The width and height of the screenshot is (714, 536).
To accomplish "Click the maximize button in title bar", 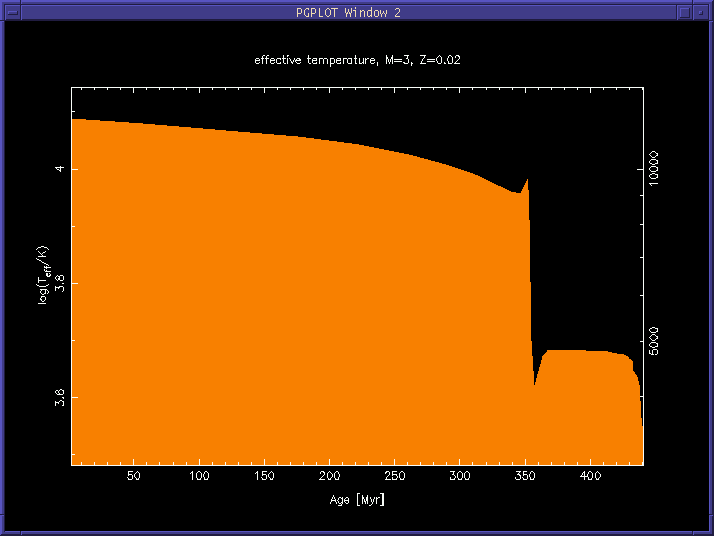I will coord(684,12).
